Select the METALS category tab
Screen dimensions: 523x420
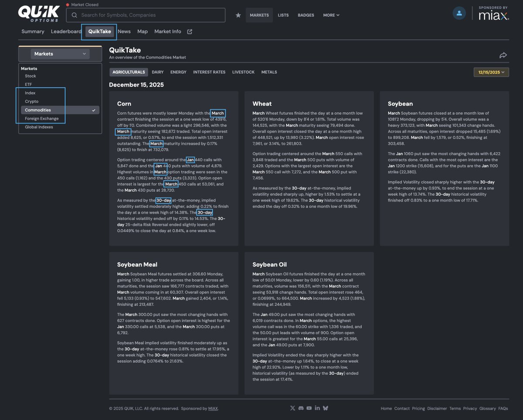pyautogui.click(x=269, y=72)
